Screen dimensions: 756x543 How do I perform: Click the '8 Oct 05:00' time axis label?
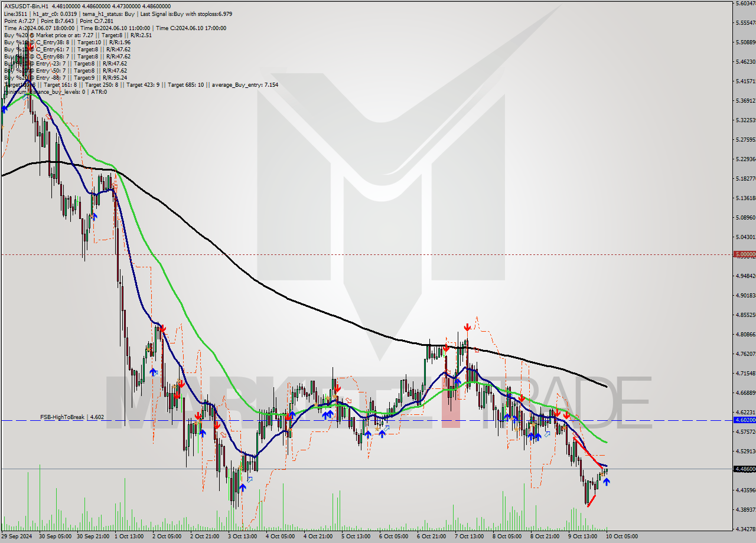tap(509, 537)
